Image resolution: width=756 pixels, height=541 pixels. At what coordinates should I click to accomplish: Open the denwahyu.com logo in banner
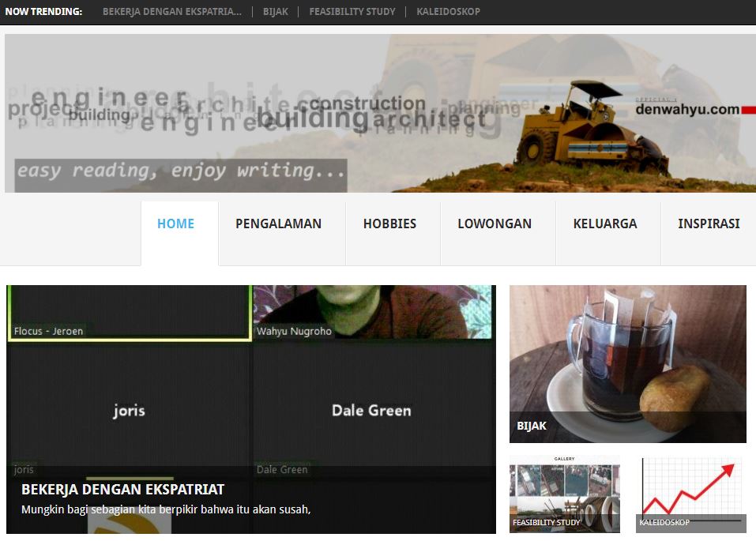click(x=687, y=110)
